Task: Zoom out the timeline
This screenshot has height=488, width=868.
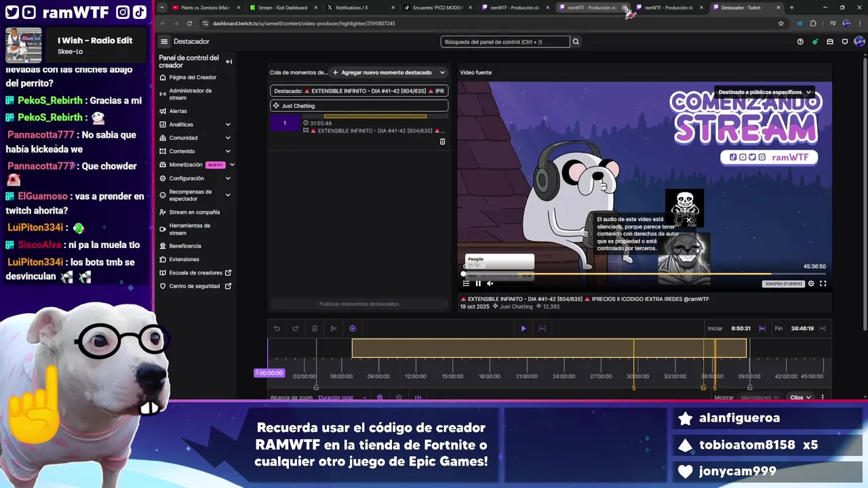Action: (x=399, y=398)
